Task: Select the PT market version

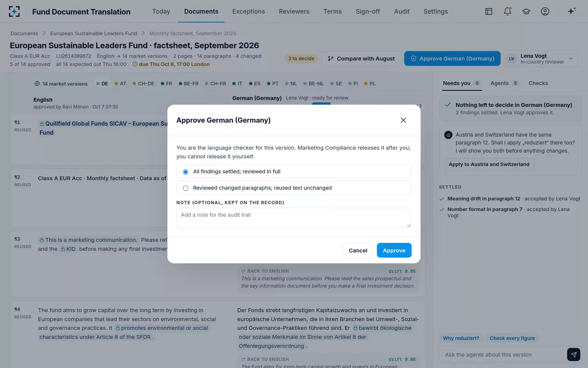Action: click(273, 84)
